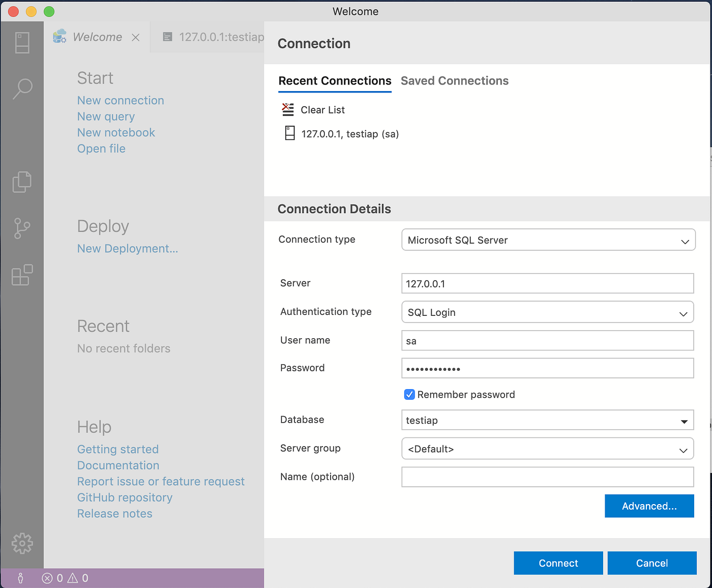This screenshot has height=588, width=712.
Task: Switch to the Saved Connections tab
Action: (454, 80)
